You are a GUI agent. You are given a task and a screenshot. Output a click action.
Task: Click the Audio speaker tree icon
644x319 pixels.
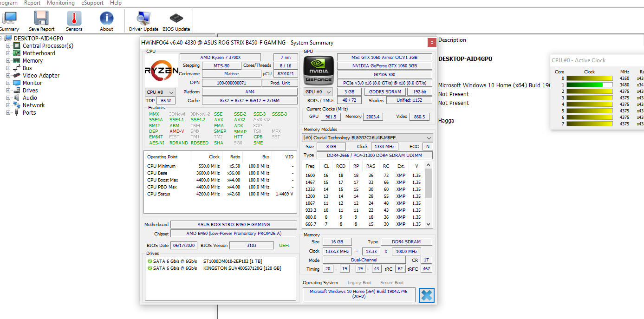(17, 98)
